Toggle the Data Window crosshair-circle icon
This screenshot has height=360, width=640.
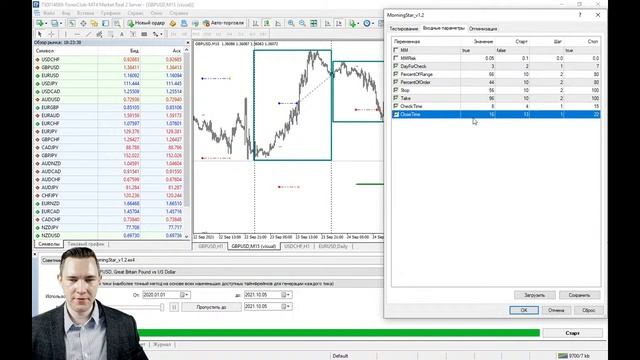click(83, 23)
